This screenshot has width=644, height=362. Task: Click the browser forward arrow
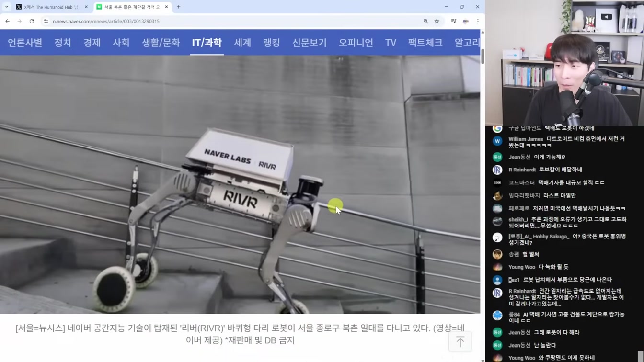pyautogui.click(x=20, y=21)
